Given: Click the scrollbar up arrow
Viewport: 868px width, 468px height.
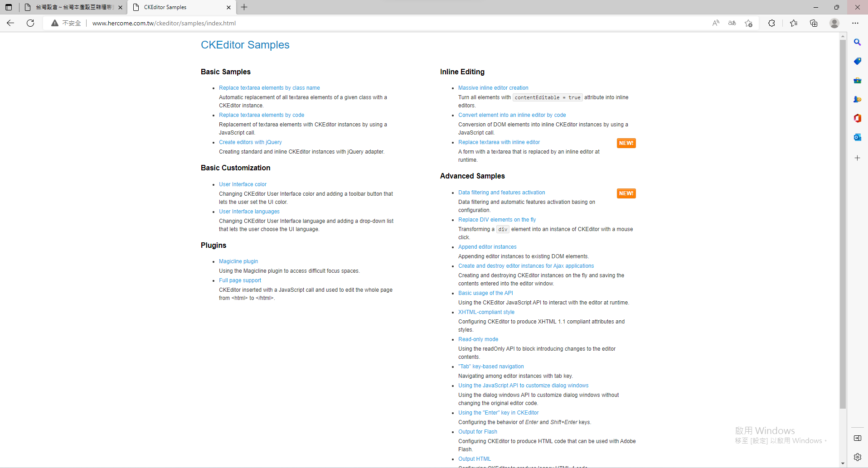Looking at the screenshot, I should click(843, 36).
